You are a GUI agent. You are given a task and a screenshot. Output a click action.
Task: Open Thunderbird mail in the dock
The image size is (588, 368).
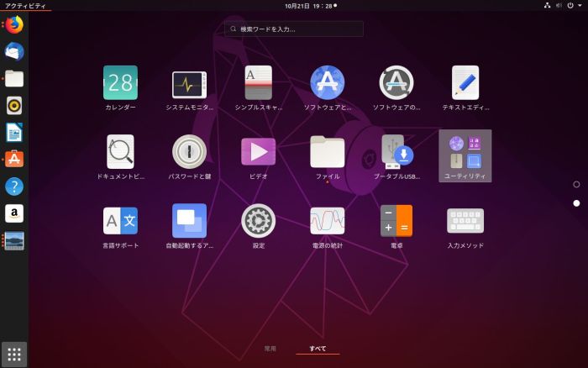[x=14, y=52]
